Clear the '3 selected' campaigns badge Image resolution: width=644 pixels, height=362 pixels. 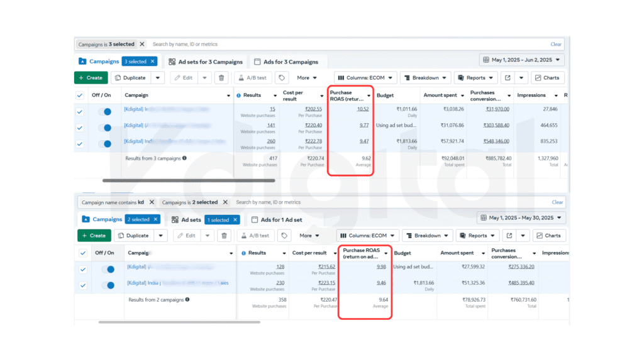click(153, 62)
